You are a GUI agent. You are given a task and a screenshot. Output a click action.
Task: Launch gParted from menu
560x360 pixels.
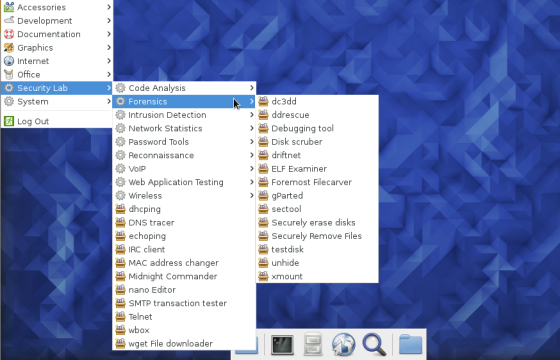point(317,196)
